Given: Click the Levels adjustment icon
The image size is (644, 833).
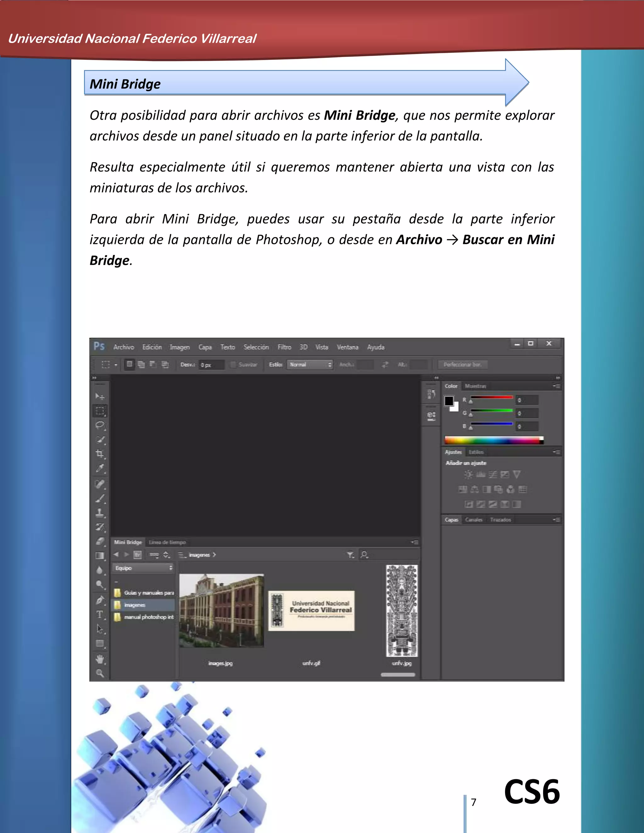Looking at the screenshot, I should point(481,474).
